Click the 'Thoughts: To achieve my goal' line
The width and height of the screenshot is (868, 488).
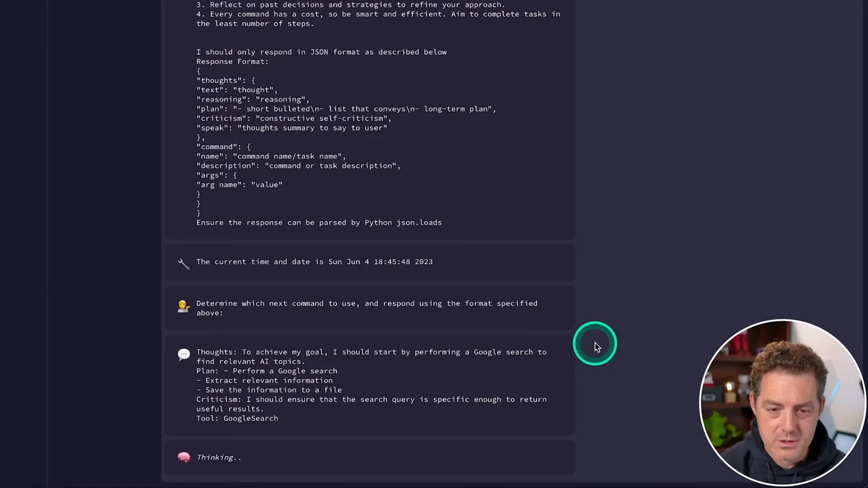pos(372,352)
